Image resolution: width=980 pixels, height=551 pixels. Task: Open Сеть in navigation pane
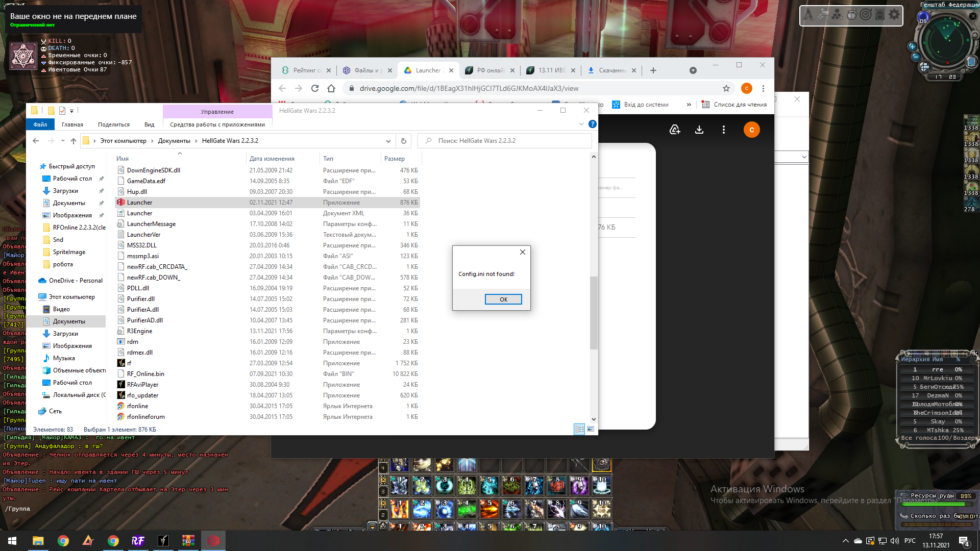coord(55,411)
